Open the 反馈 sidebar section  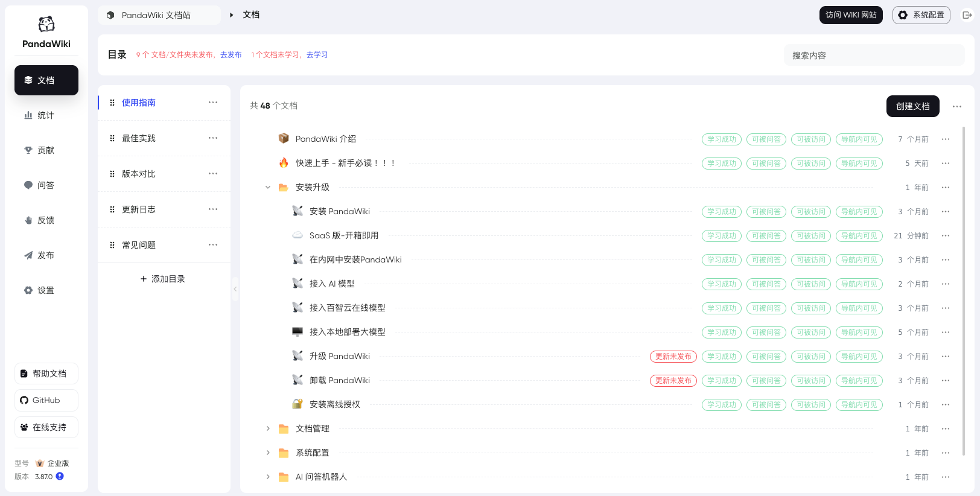click(x=46, y=220)
